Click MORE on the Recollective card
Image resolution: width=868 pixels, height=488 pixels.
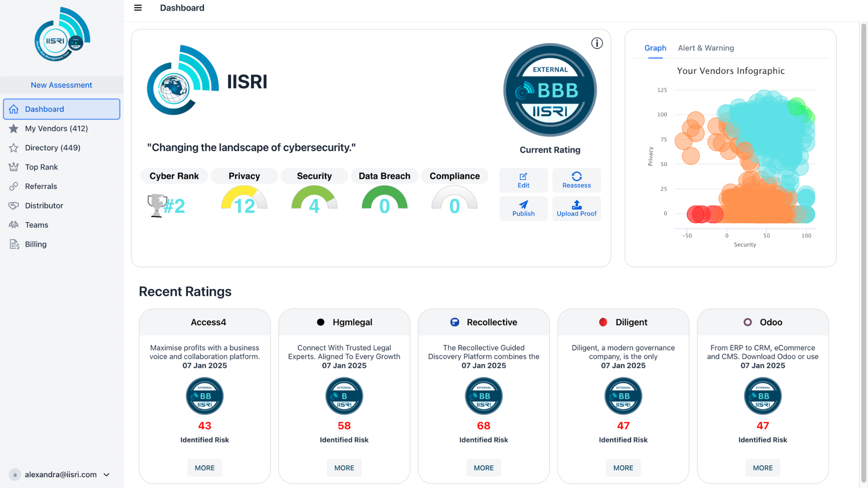(x=484, y=468)
